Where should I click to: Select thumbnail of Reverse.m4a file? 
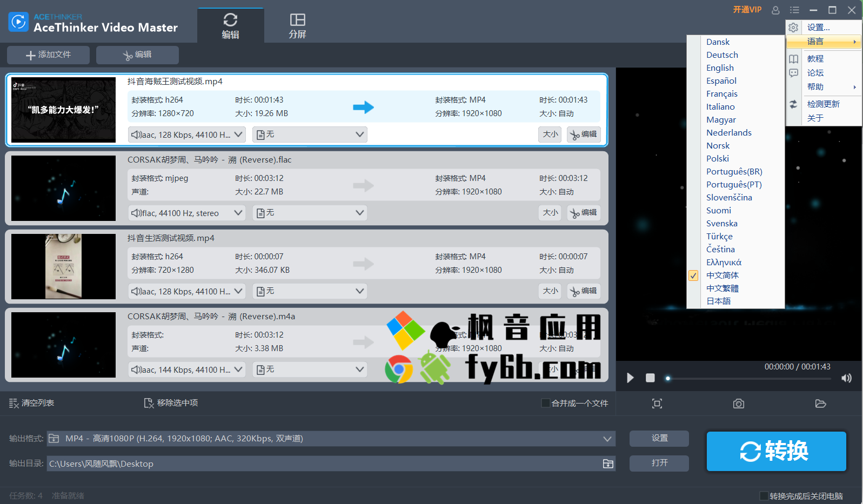pos(63,345)
